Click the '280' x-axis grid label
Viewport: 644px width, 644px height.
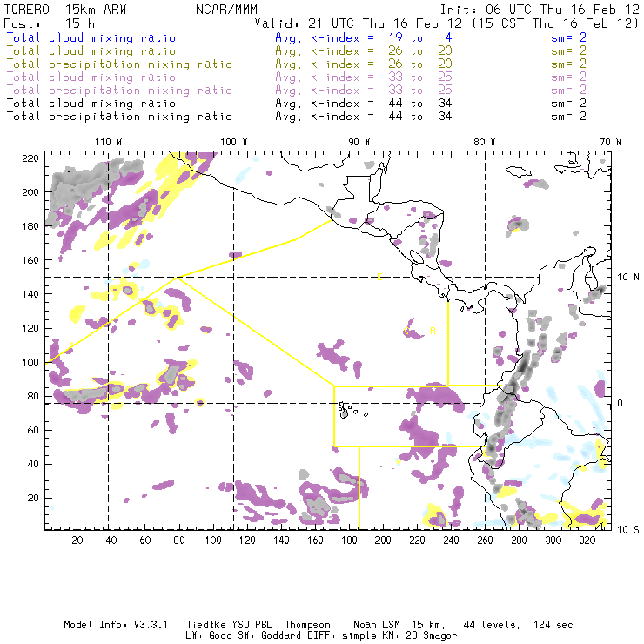519,540
